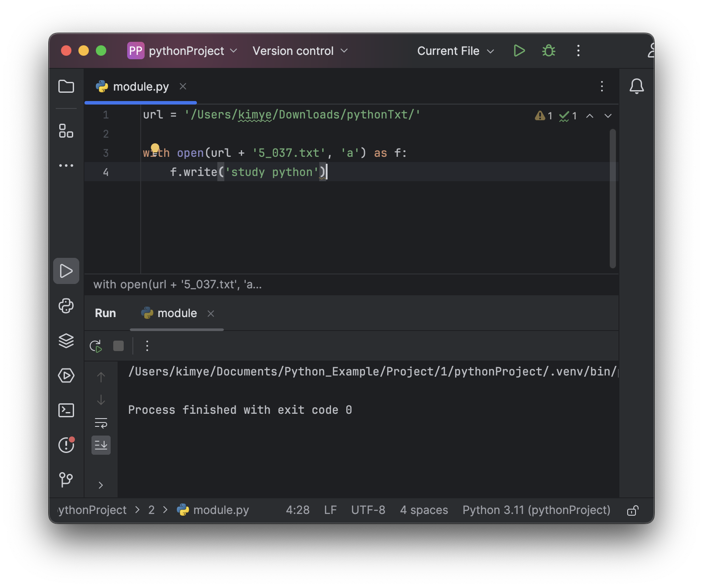Close the module run tab
This screenshot has height=588, width=703.
(211, 314)
